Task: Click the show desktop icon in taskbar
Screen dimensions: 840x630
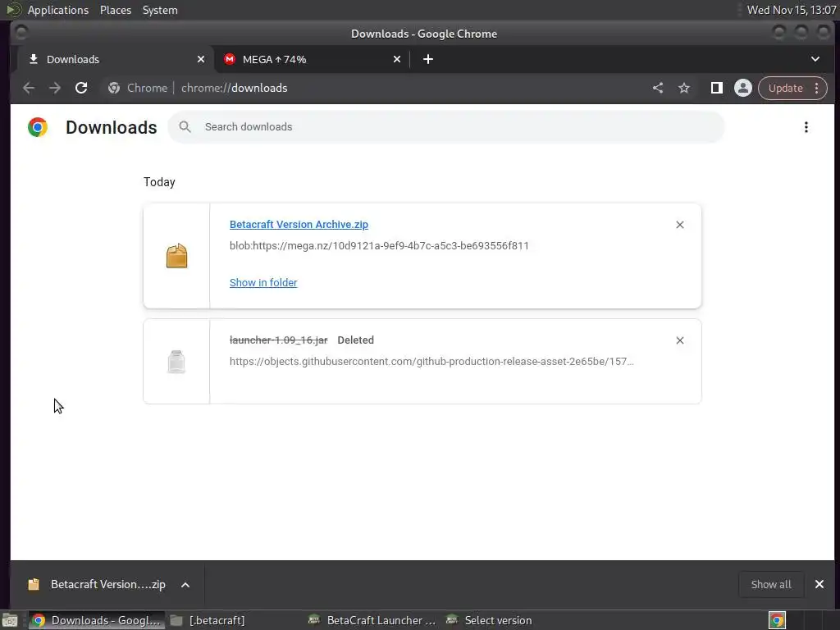Action: point(10,621)
